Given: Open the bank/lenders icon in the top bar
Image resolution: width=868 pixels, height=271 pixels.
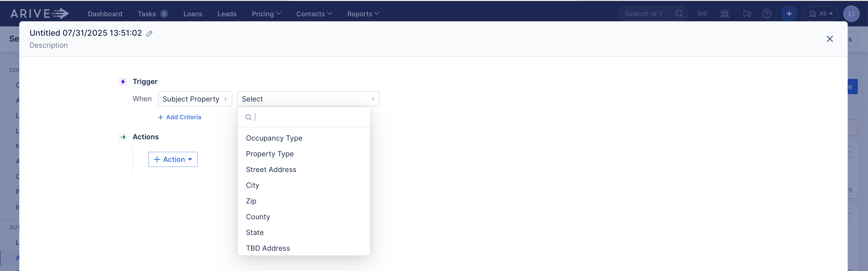Looking at the screenshot, I should pyautogui.click(x=724, y=13).
